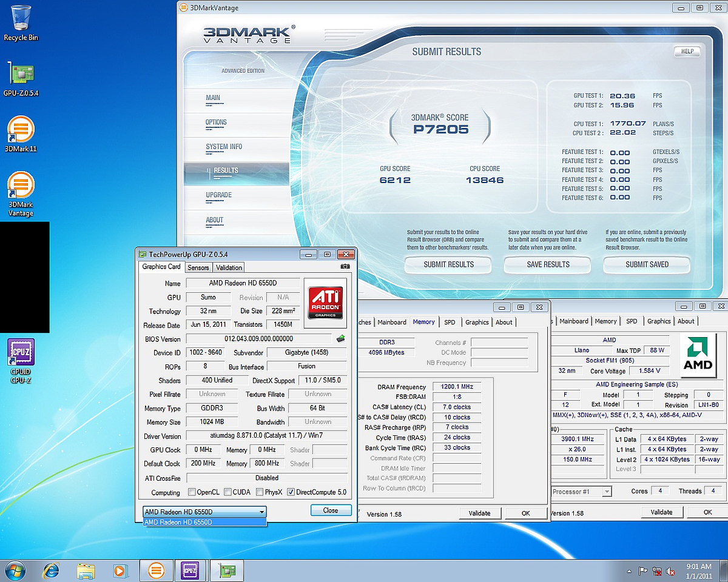Open the UPGRADE section in 3DMark Vantage
This screenshot has height=582, width=728.
(219, 195)
